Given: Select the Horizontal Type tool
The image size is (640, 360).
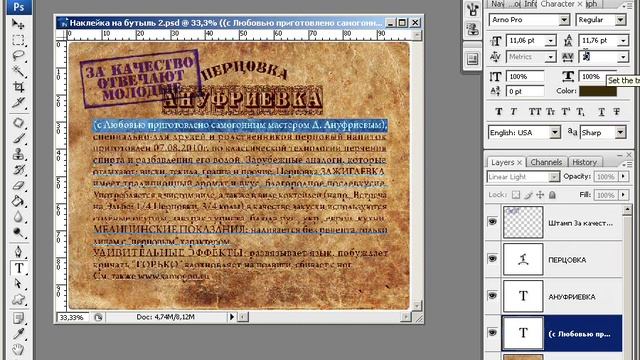Looking at the screenshot, I should pyautogui.click(x=18, y=268).
